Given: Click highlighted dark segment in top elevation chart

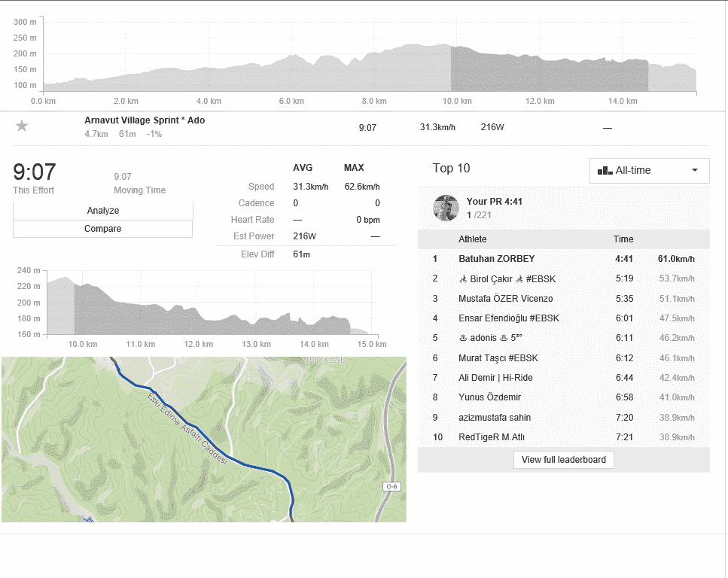Looking at the screenshot, I should click(x=550, y=75).
